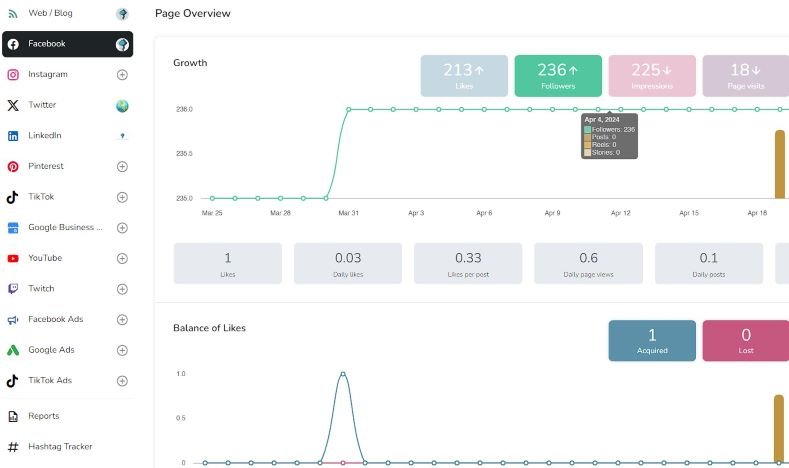Viewport: 789px width, 468px height.
Task: Click the Google Ads logo icon
Action: [13, 350]
